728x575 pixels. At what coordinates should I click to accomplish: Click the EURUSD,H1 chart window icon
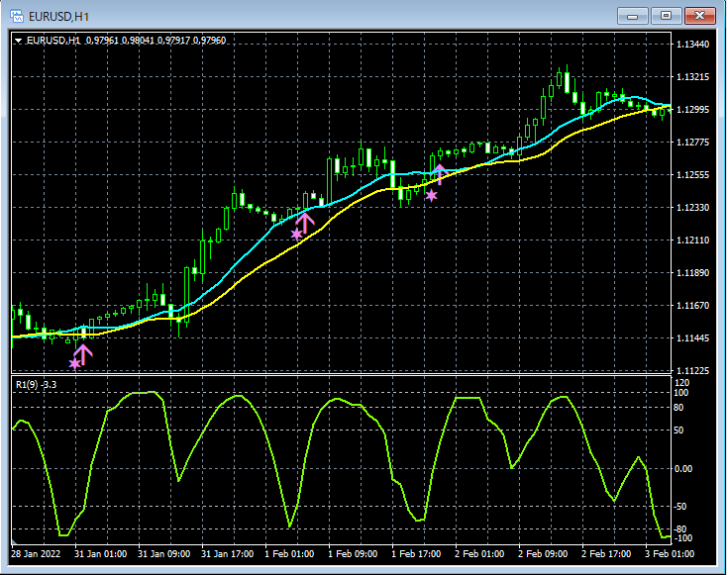click(17, 16)
